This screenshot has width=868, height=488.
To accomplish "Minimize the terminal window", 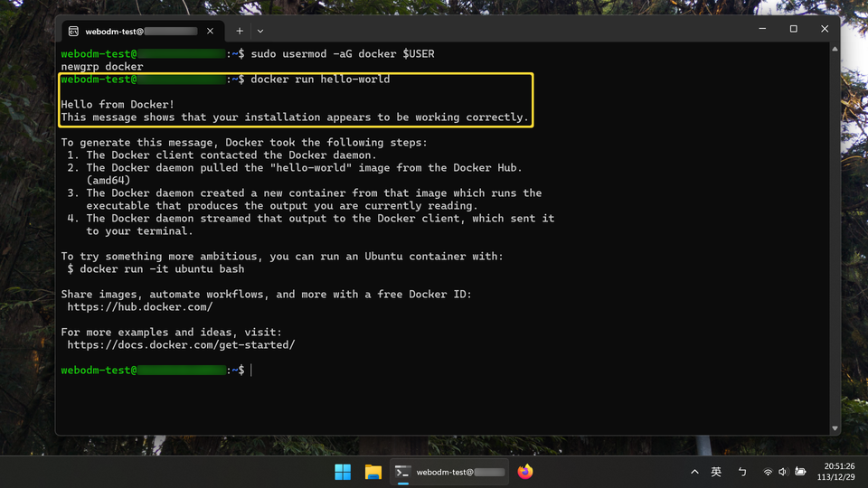I will pos(762,29).
